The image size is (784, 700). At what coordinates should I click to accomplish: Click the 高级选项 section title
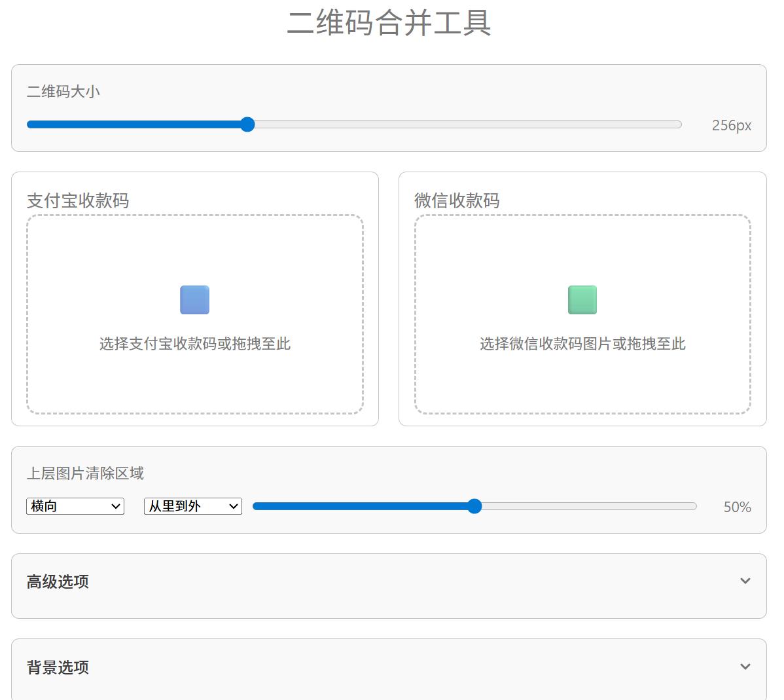coord(58,581)
